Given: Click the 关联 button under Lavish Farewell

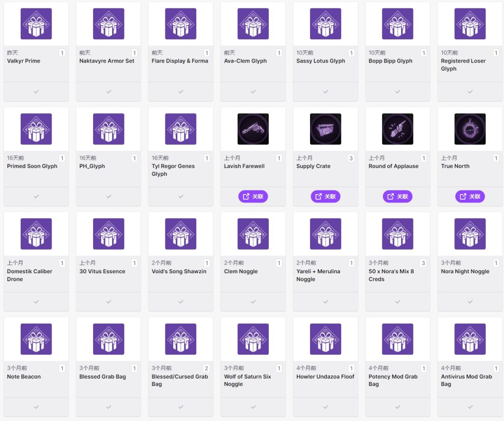Looking at the screenshot, I should (253, 196).
